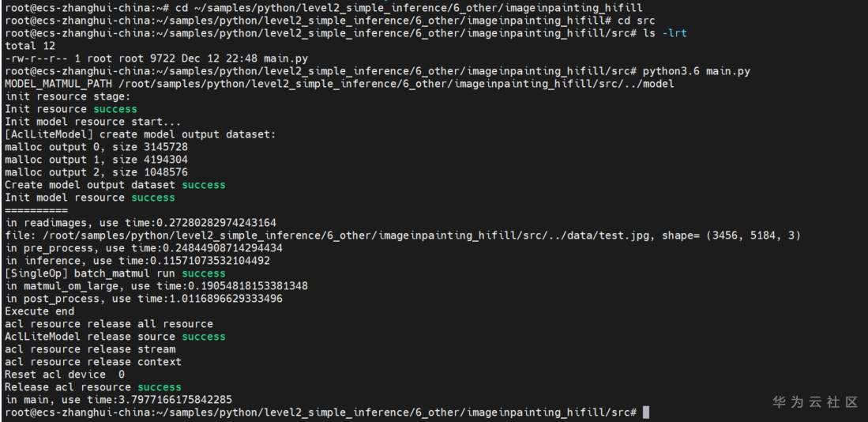
Task: Click 'success' after 'Release acl resource'
Action: pyautogui.click(x=159, y=387)
